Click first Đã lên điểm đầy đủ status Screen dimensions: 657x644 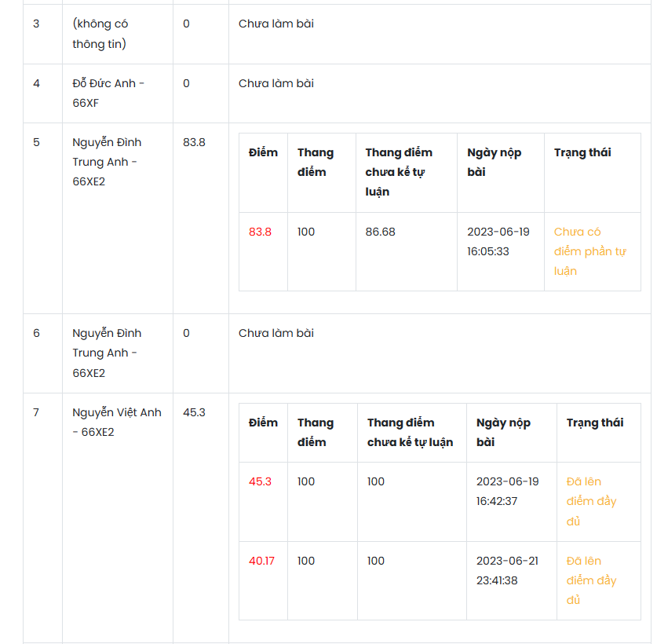(x=591, y=501)
